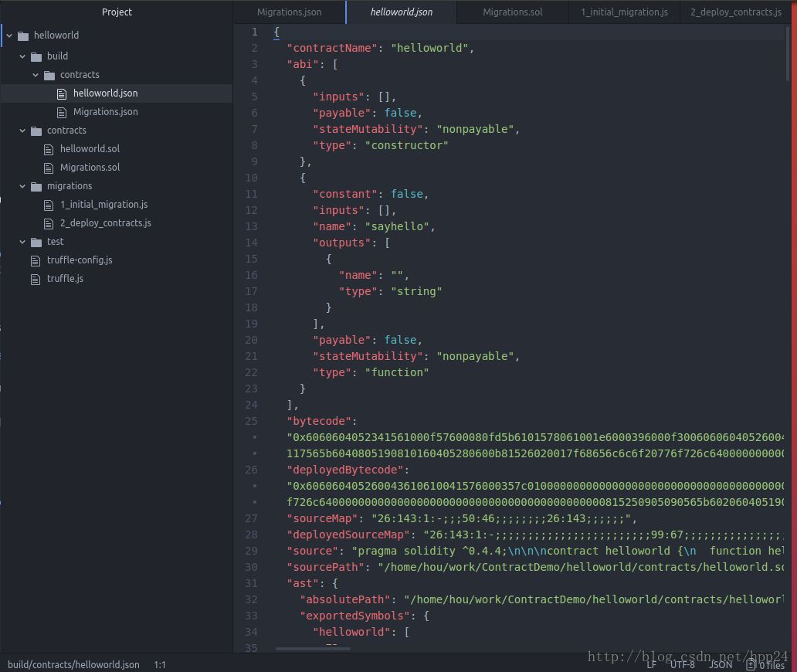Screen dimensions: 797x672
Task: Click the "string" value on line 17
Action: (x=416, y=292)
